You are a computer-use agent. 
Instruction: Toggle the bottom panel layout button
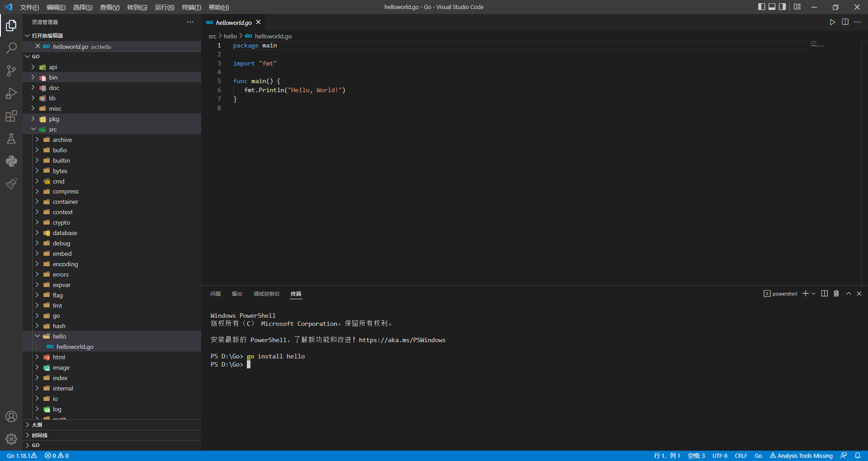click(x=772, y=7)
